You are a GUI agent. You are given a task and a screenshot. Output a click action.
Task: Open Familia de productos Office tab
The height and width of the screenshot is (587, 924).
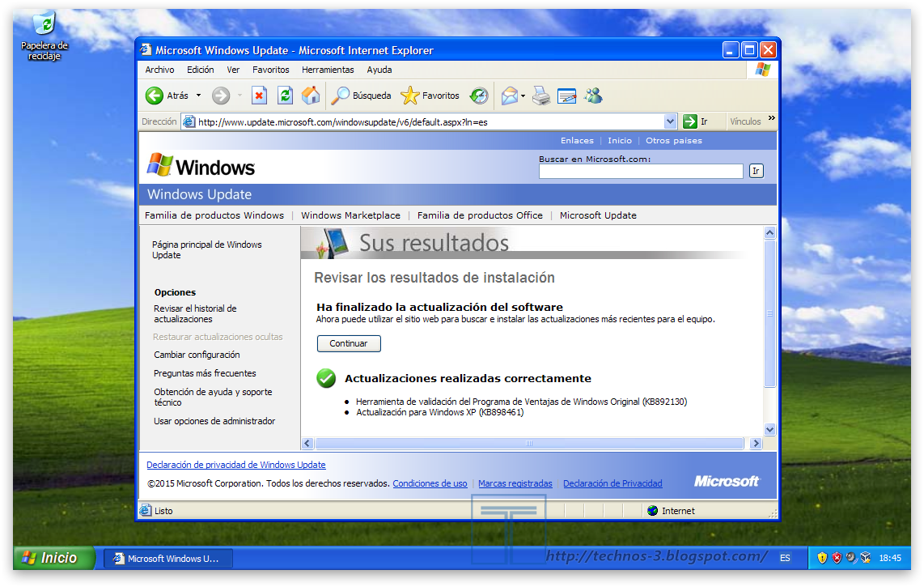(x=480, y=215)
